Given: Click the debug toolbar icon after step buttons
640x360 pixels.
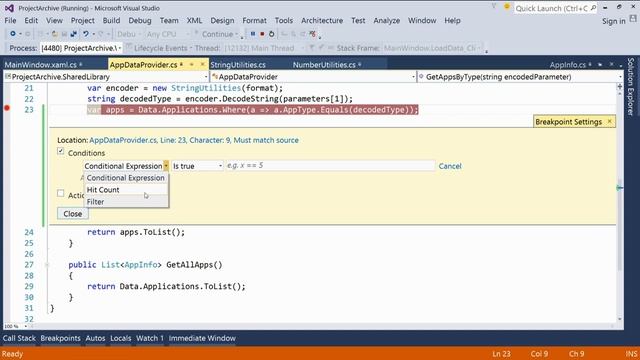Looking at the screenshot, I should (313, 34).
